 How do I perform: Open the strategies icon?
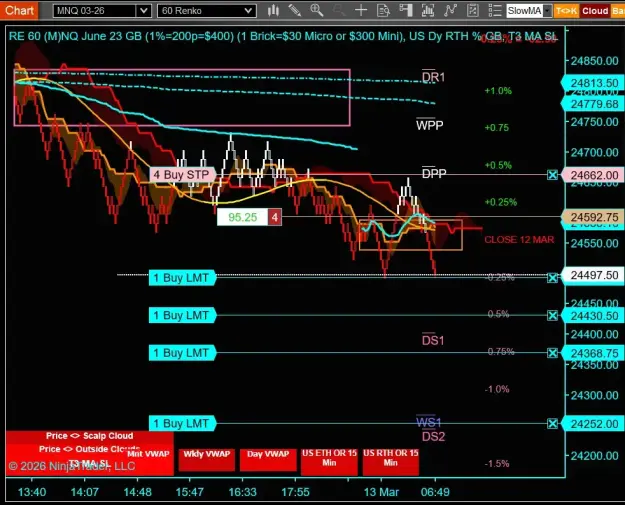click(x=472, y=11)
